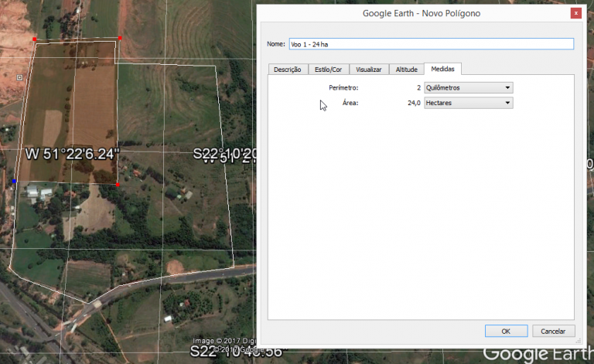This screenshot has width=594, height=364.
Task: Select the Medidas tab
Action: tap(442, 69)
